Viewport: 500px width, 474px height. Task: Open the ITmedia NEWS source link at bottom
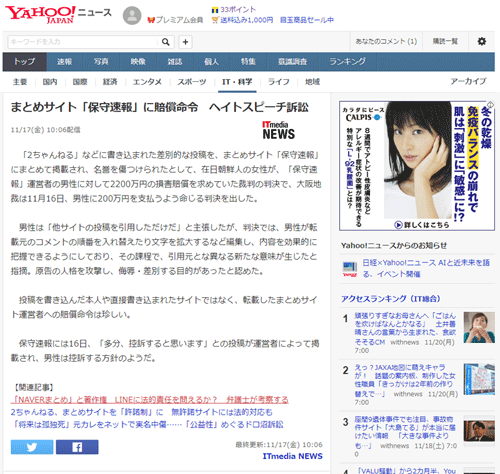(x=292, y=456)
